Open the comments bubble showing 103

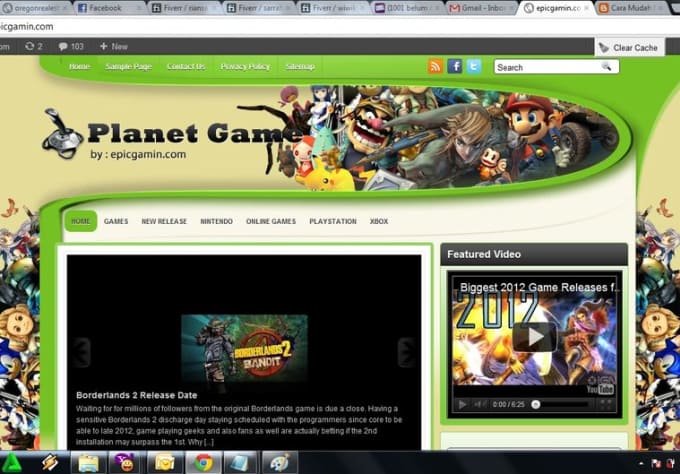71,46
